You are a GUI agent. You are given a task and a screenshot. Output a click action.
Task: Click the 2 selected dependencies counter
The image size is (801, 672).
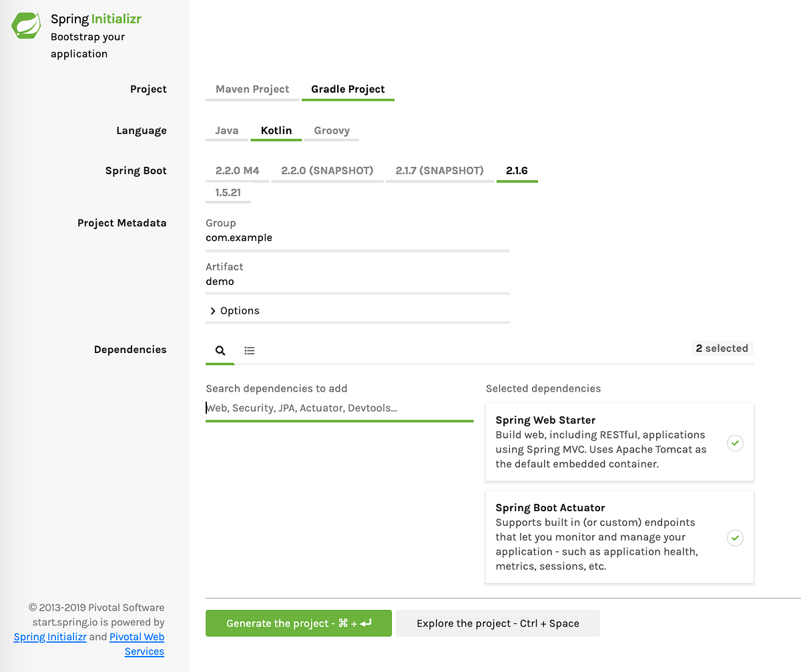pyautogui.click(x=722, y=348)
